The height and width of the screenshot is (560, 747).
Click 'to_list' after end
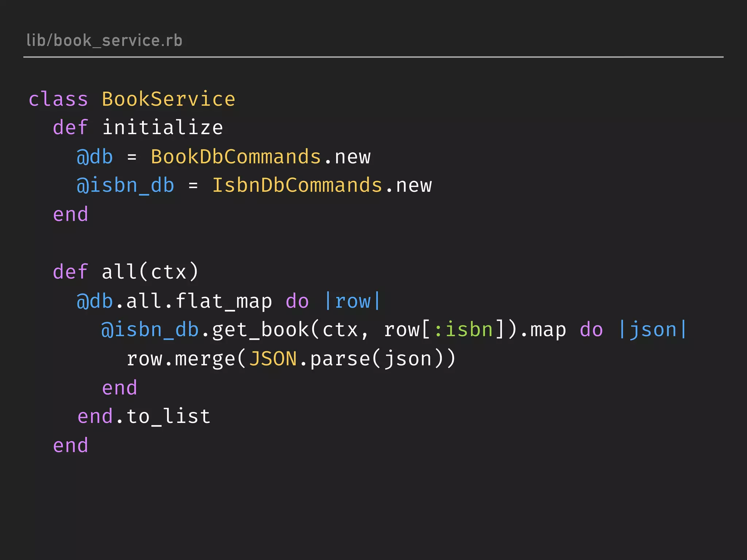(x=169, y=416)
